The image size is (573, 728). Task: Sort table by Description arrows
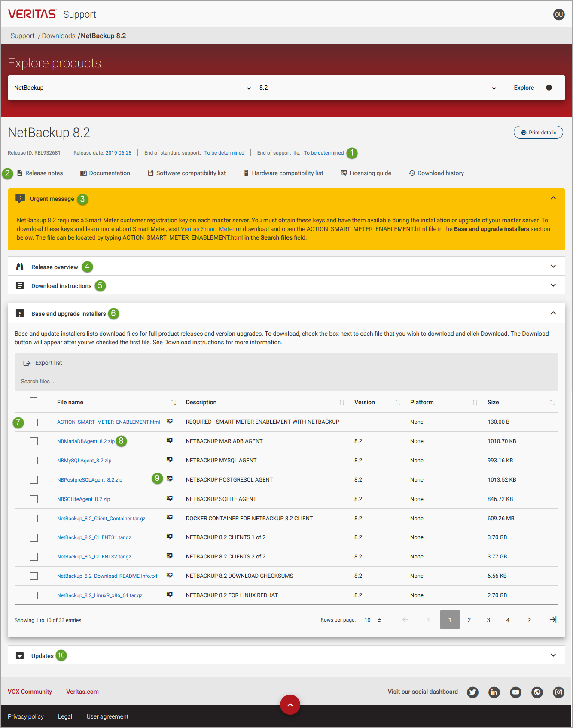tap(342, 403)
